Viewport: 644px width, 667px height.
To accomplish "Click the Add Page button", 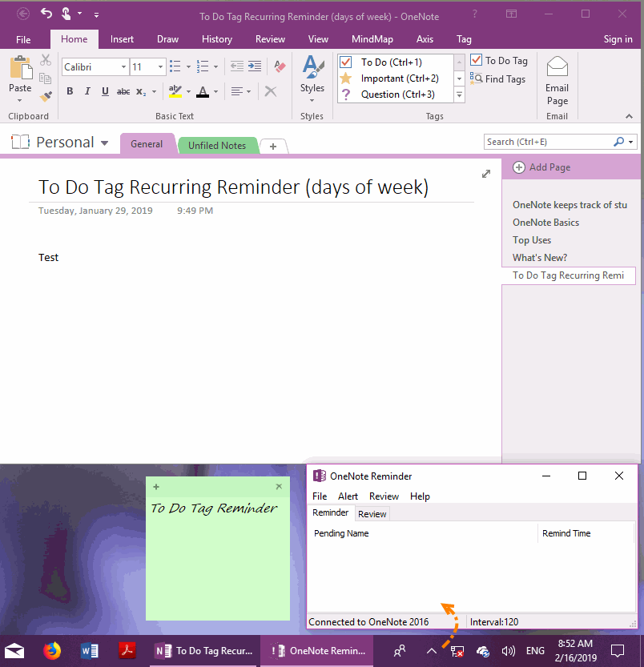I will pyautogui.click(x=541, y=167).
